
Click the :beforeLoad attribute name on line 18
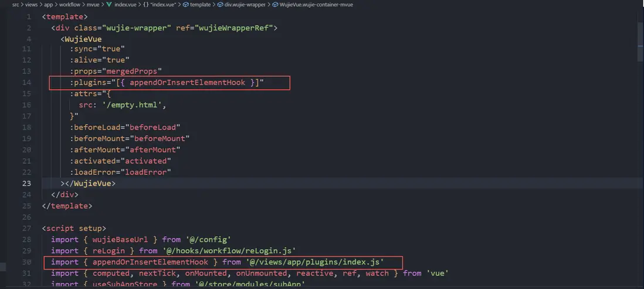pos(97,127)
